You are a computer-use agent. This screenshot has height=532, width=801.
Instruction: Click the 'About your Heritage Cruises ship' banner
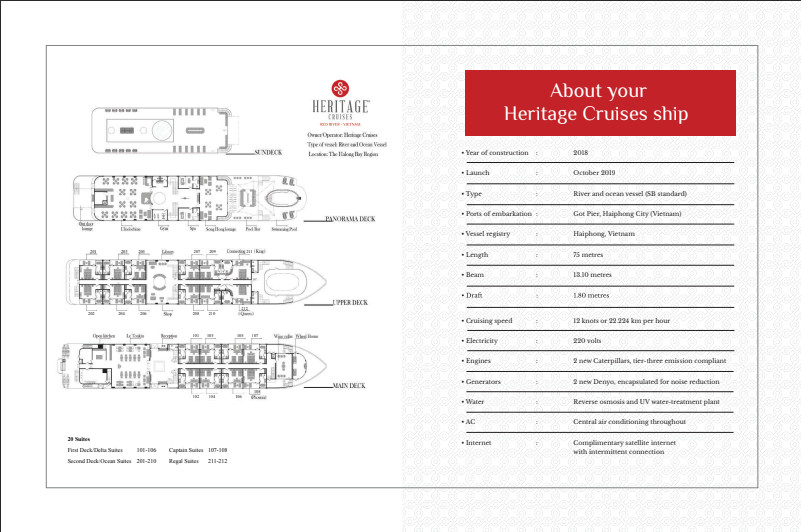pyautogui.click(x=600, y=103)
